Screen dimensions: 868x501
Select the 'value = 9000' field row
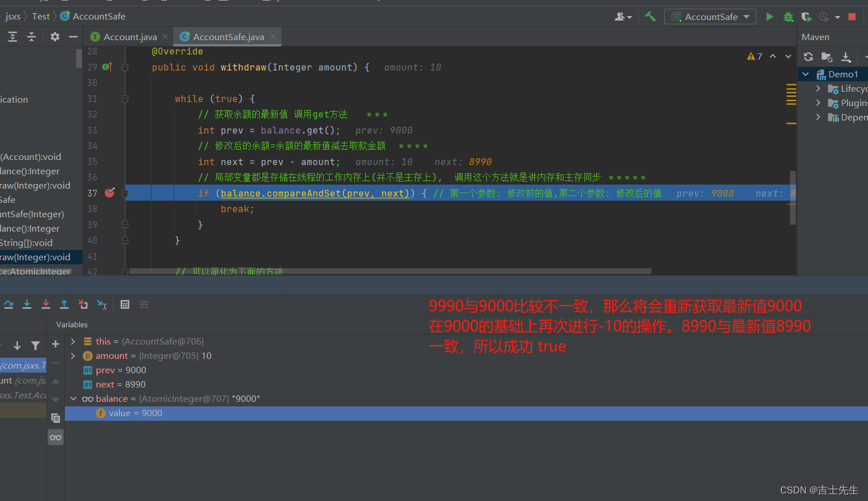[x=466, y=413]
